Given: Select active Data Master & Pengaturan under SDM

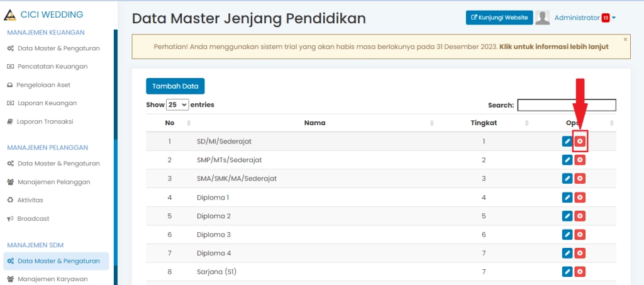Looking at the screenshot, I should pos(56,261).
